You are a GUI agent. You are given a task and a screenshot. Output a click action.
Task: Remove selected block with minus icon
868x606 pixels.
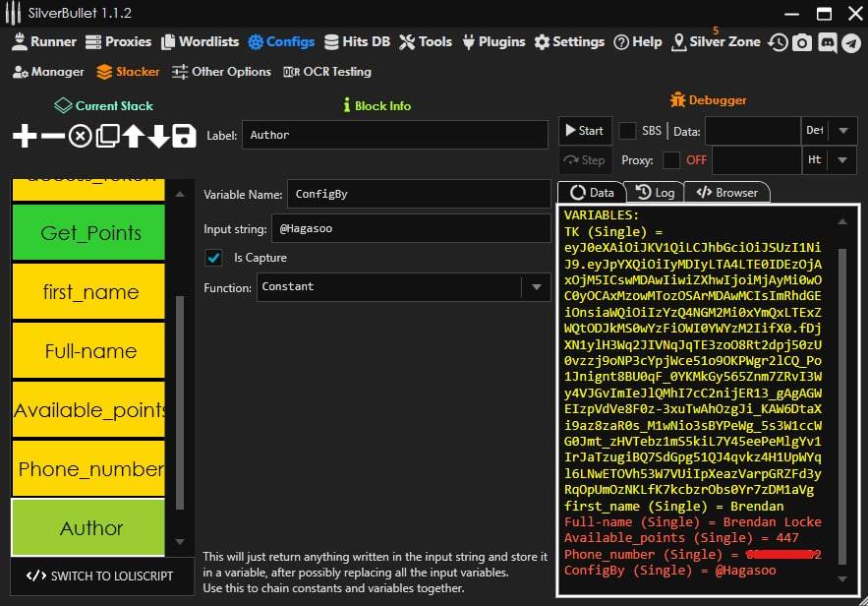point(52,136)
